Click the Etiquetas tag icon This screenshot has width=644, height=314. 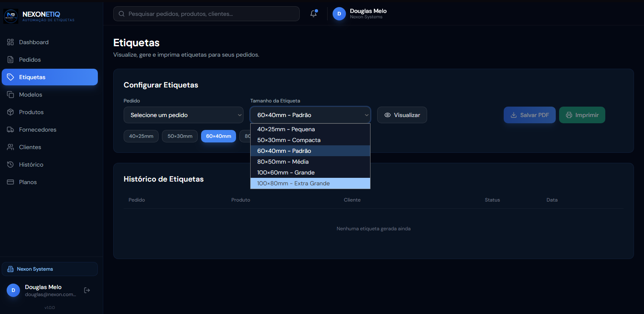pyautogui.click(x=10, y=77)
